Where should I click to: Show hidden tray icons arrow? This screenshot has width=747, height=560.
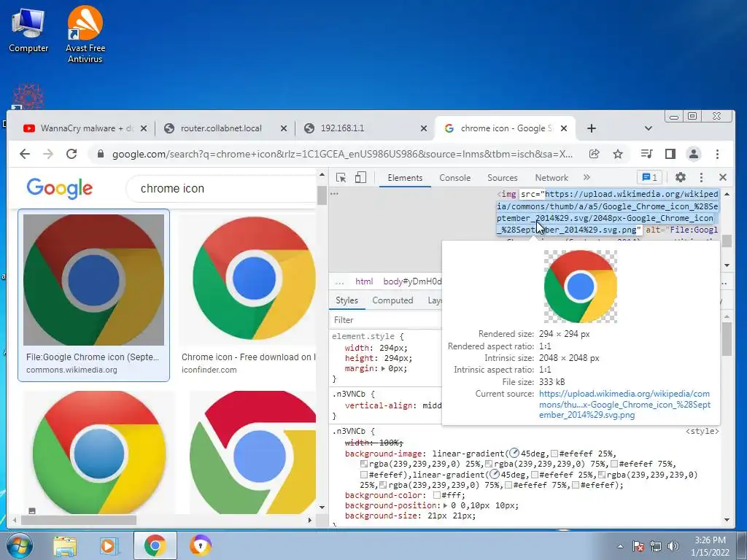click(620, 547)
